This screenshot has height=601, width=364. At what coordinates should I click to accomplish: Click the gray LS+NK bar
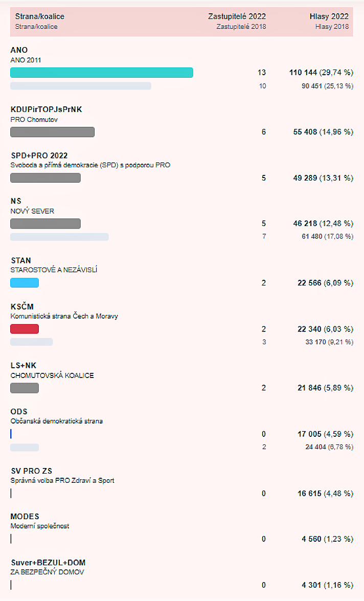click(x=25, y=388)
